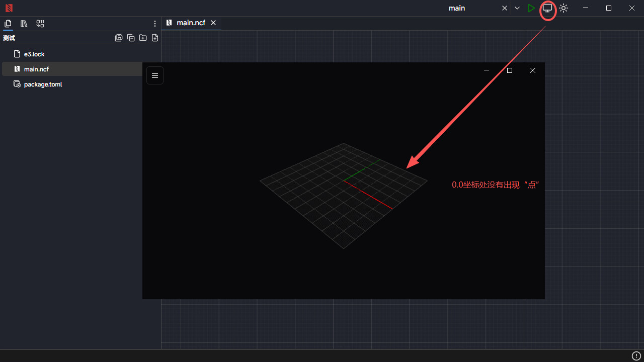This screenshot has height=362, width=644.
Task: Open package.toml from file list
Action: click(x=43, y=84)
